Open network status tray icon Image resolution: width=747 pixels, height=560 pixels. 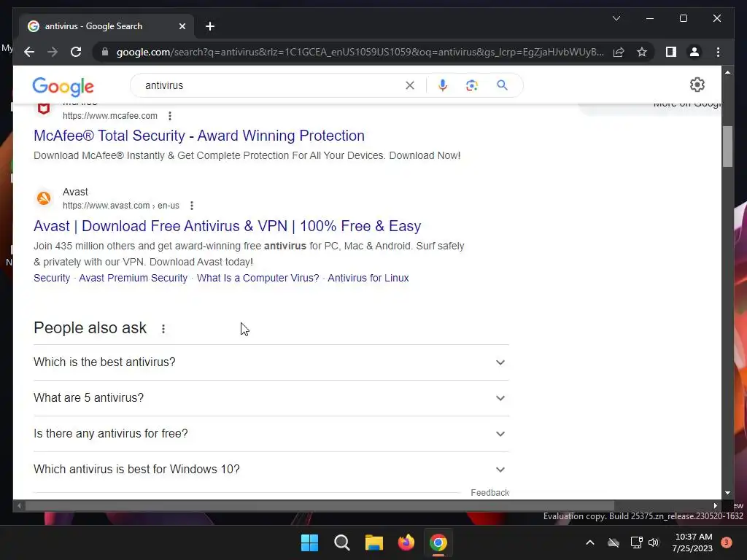click(x=636, y=542)
